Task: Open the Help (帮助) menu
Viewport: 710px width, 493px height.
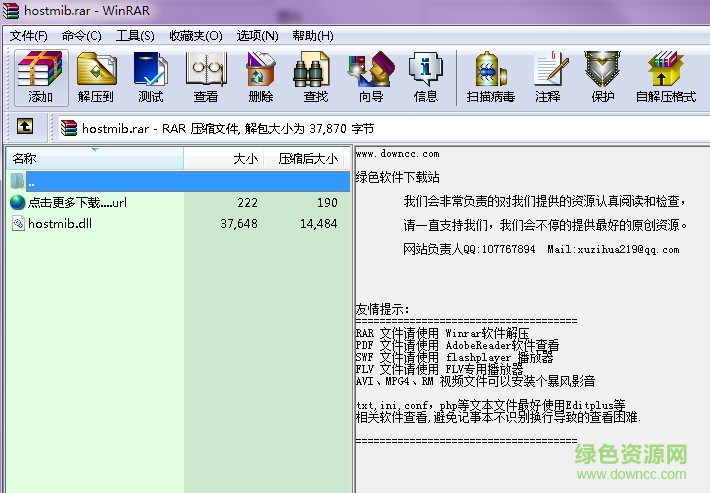Action: point(313,35)
